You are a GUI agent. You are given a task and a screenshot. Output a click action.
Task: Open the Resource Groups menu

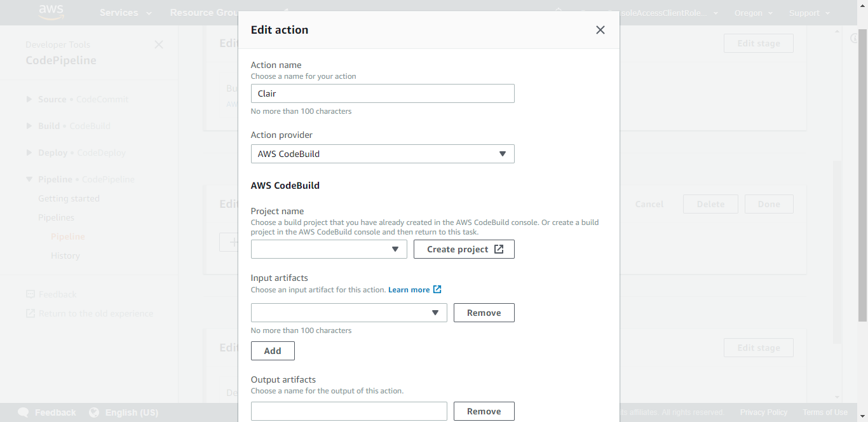(203, 13)
